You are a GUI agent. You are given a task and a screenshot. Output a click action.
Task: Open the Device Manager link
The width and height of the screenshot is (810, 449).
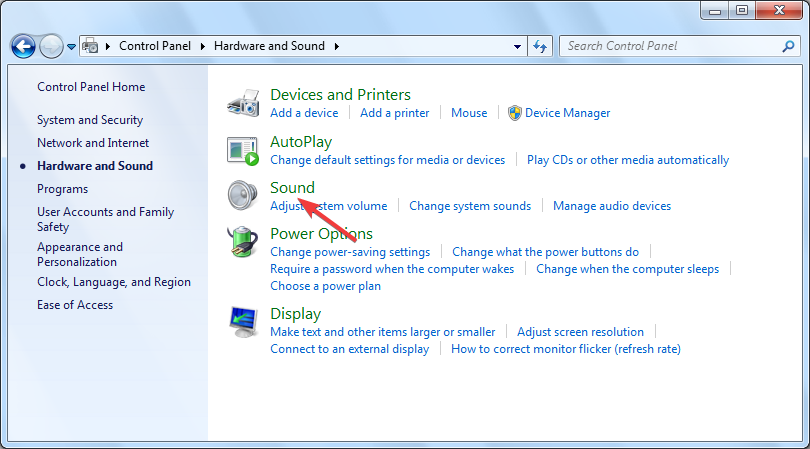[x=567, y=113]
